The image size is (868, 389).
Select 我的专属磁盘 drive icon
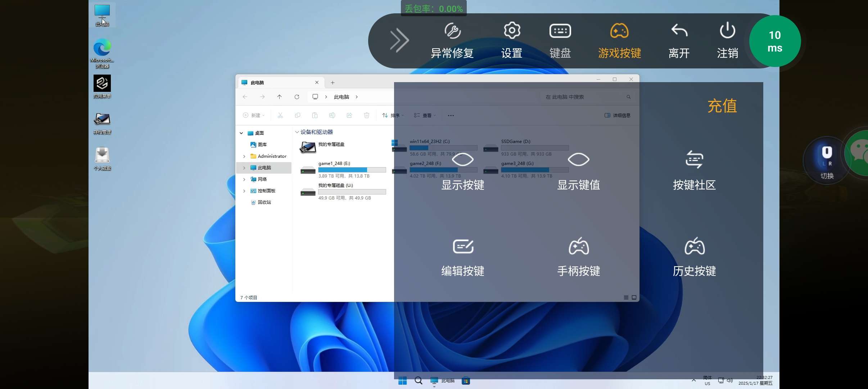[x=308, y=147]
